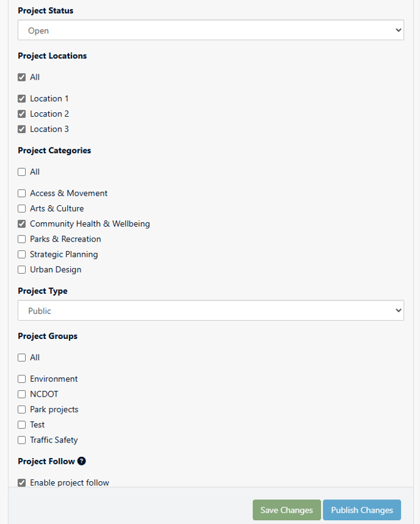The image size is (420, 524).
Task: Check the Traffic Safety project group
Action: (22, 440)
